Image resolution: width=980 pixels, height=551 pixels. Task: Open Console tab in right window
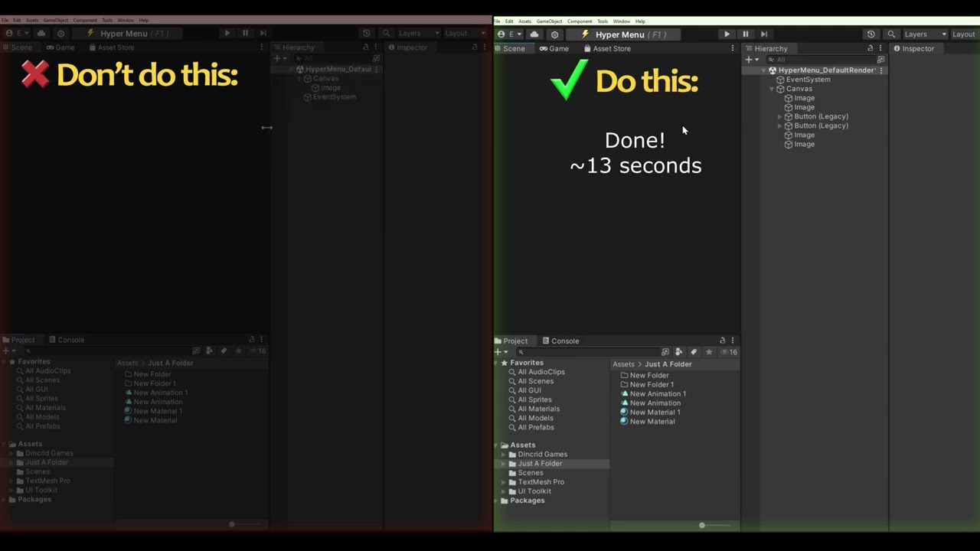560,341
